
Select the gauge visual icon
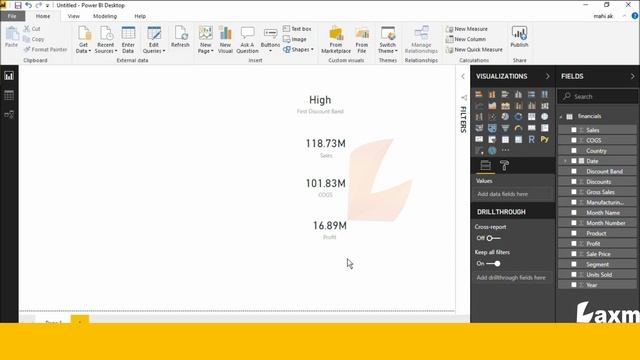click(518, 128)
